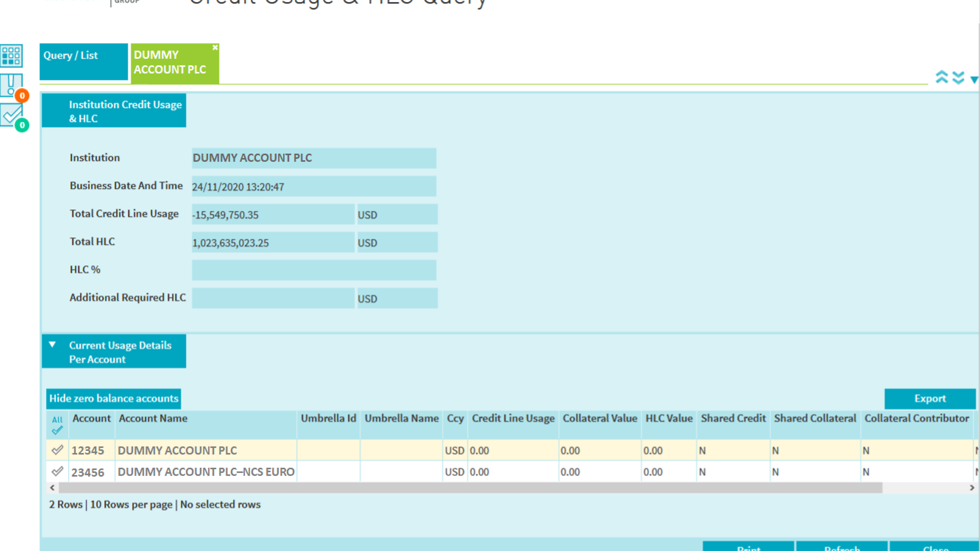Select row checkbox for account 23456
Screen dimensions: 980x551
[x=57, y=471]
